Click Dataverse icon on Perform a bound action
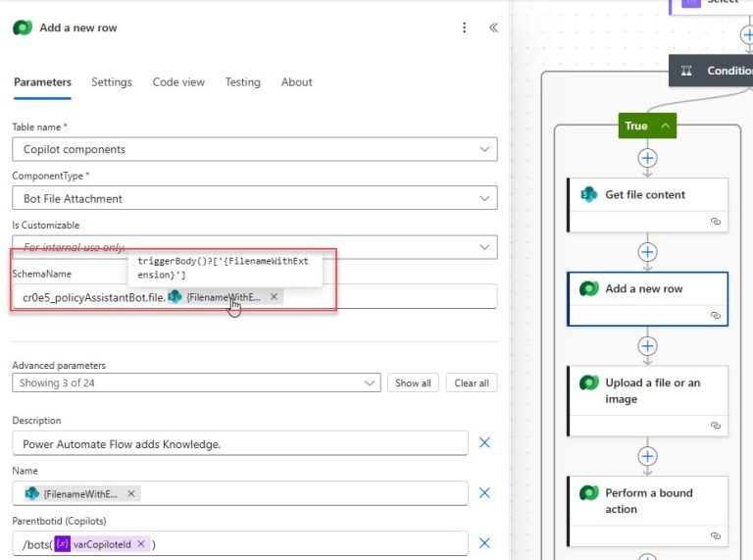 (588, 492)
